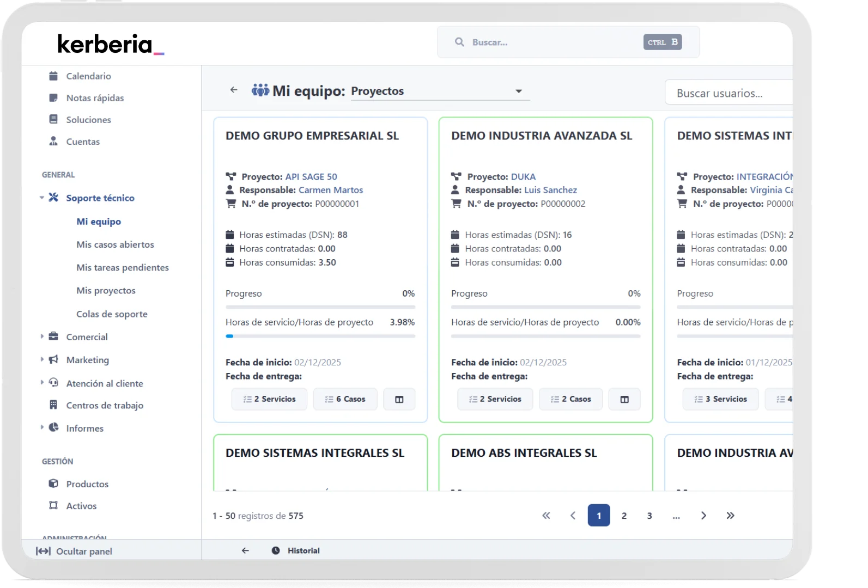
Task: Open Colas de soporte
Action: [x=112, y=314]
